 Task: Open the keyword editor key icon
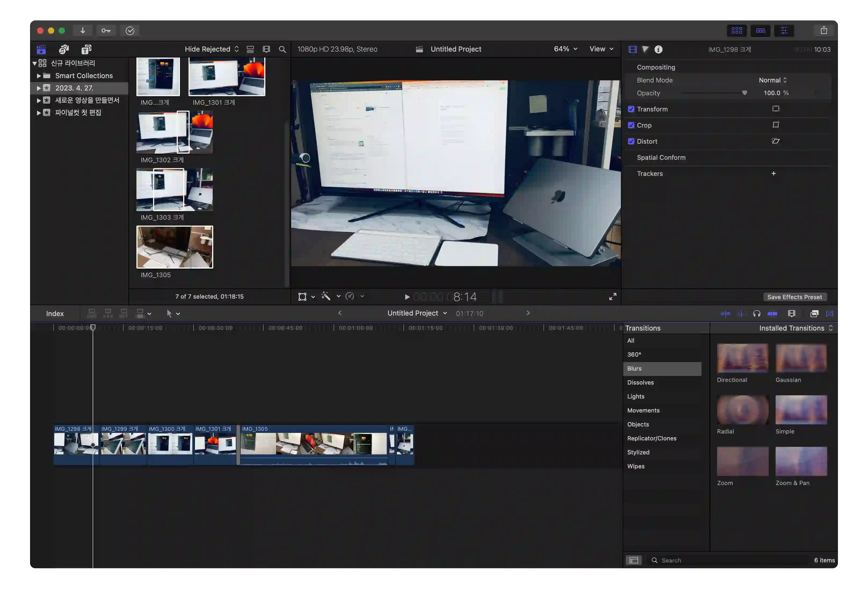[106, 31]
